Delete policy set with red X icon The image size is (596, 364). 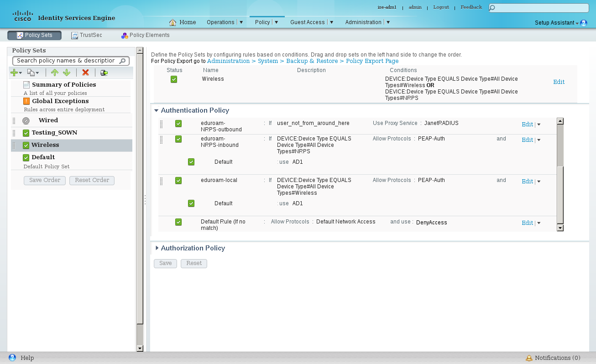click(x=85, y=73)
